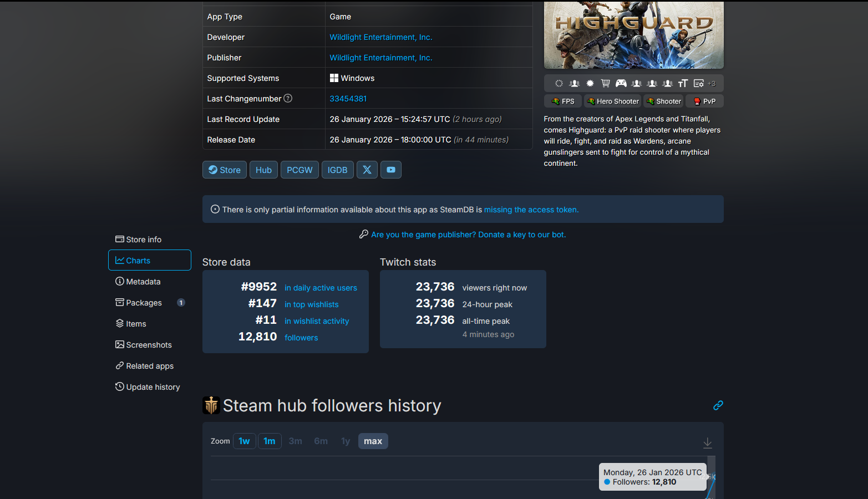The width and height of the screenshot is (868, 499).
Task: Set chart zoom to 1m
Action: [270, 441]
